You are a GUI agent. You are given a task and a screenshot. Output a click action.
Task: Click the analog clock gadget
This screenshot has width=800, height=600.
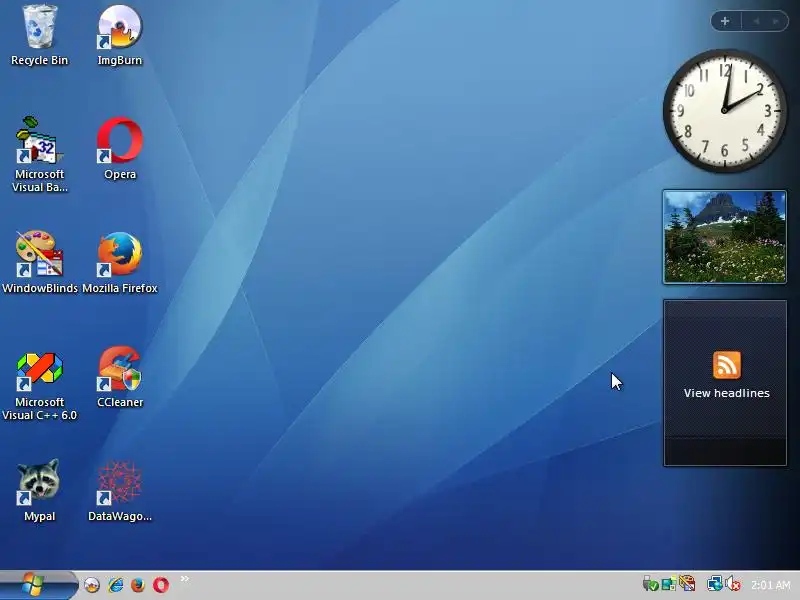(724, 111)
